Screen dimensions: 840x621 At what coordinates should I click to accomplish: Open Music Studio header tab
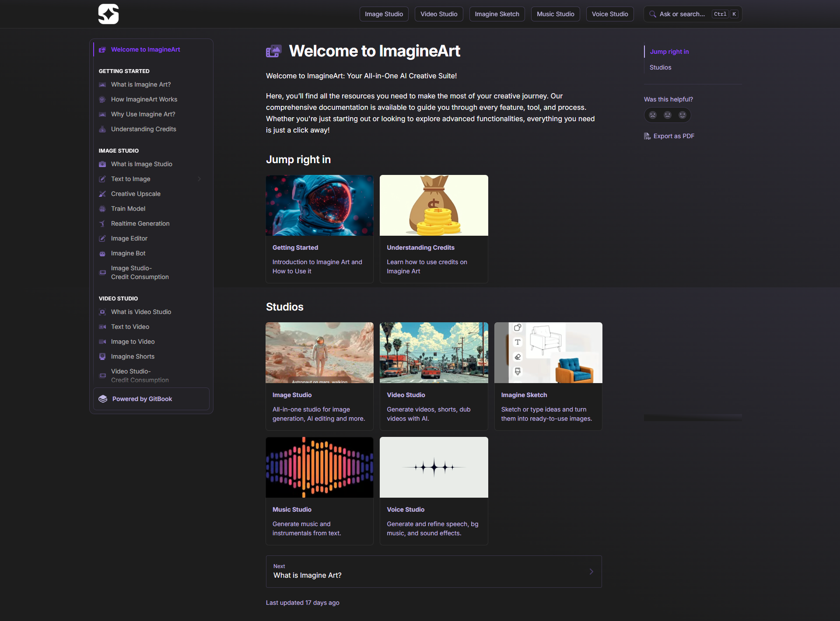[556, 14]
